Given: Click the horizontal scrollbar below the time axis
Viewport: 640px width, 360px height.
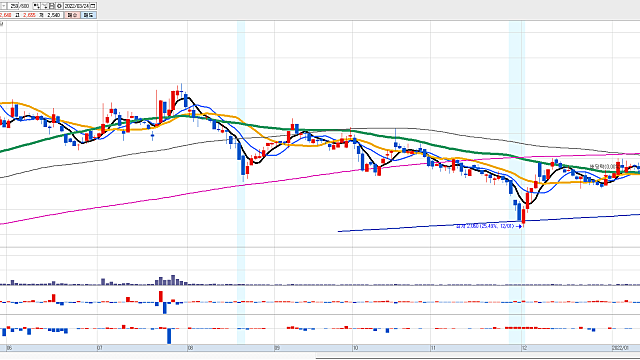Looking at the screenshot, I should tap(478, 358).
